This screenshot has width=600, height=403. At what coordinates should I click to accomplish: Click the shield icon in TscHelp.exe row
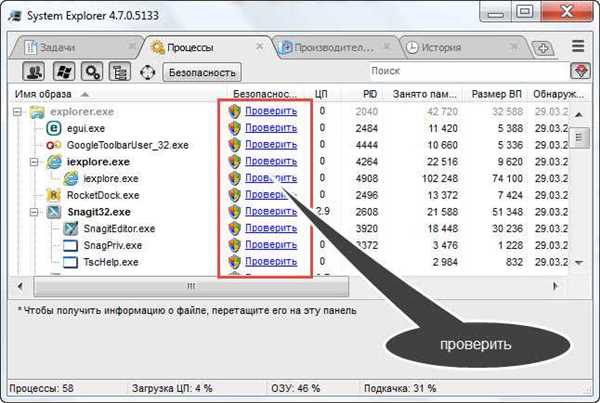(234, 262)
